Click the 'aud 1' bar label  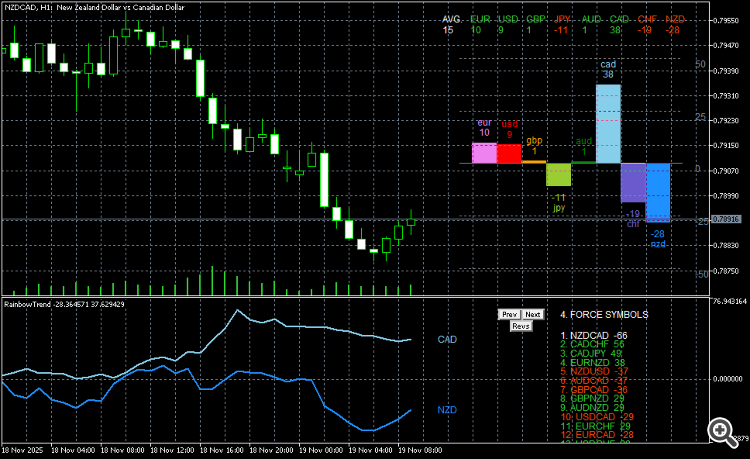click(x=584, y=146)
